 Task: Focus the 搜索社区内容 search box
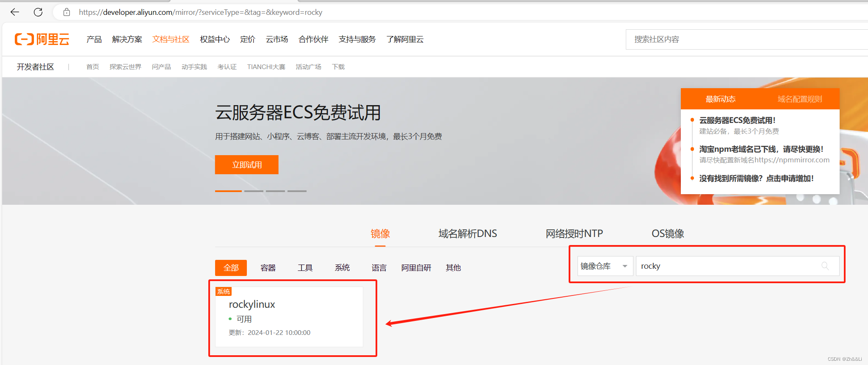click(746, 39)
